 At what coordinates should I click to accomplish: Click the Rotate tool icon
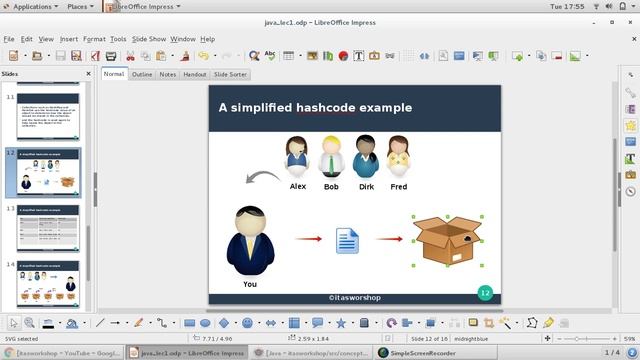[391, 323]
